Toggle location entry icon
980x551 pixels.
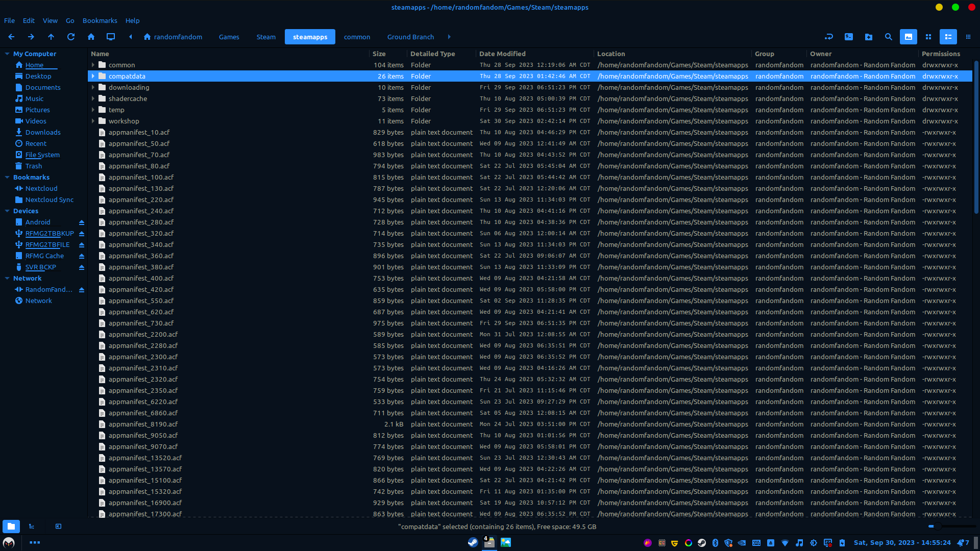[829, 37]
